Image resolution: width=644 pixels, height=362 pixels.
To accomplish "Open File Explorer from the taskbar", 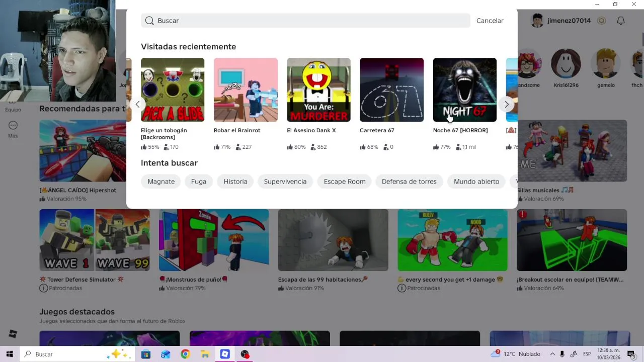I will [205, 354].
